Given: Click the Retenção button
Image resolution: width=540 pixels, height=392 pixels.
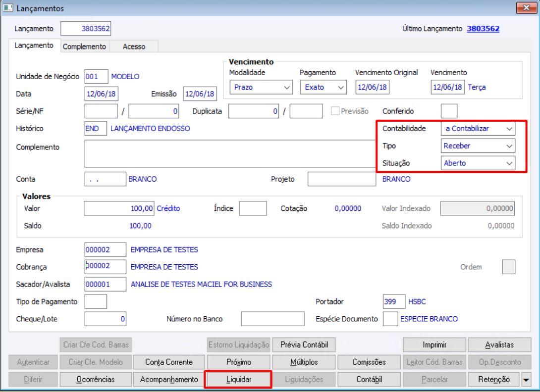Looking at the screenshot, I should [x=494, y=379].
